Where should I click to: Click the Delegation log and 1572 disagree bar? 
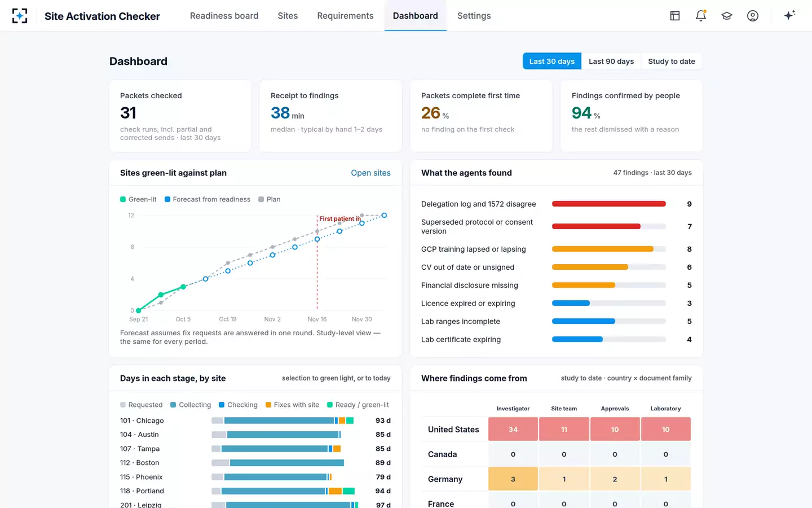click(609, 204)
